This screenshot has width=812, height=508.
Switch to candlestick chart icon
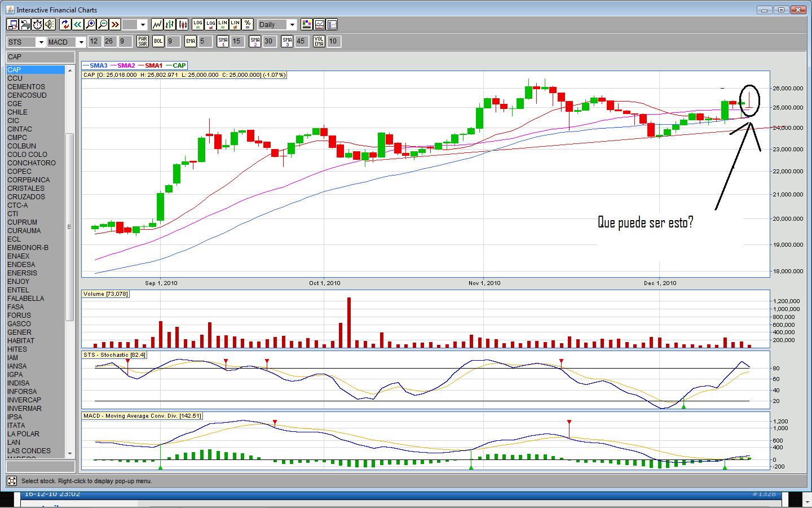[182, 24]
